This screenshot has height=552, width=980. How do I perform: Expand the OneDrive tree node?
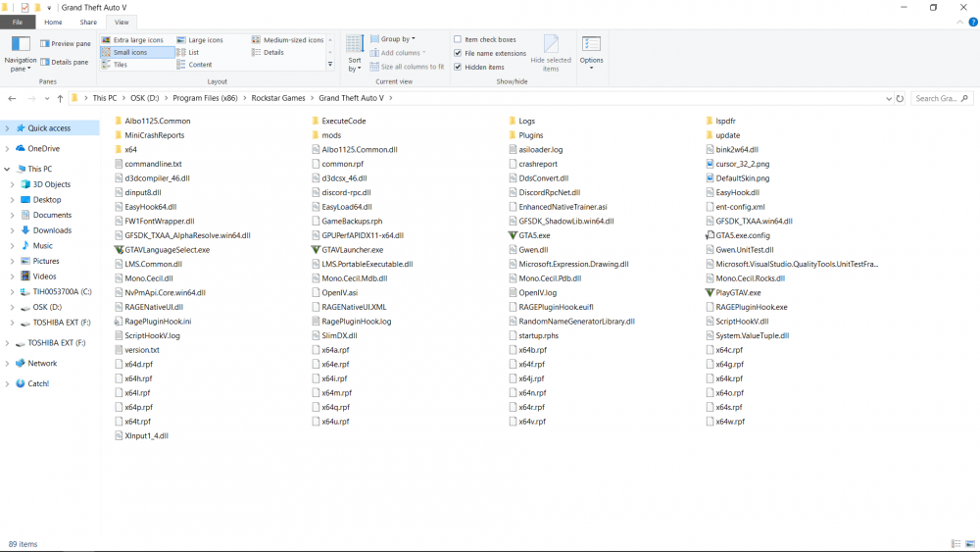(x=7, y=149)
